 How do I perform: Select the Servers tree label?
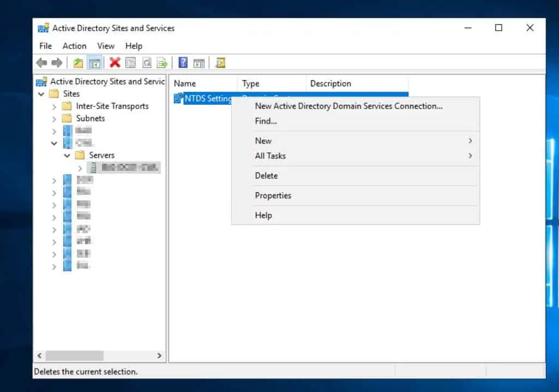point(102,155)
